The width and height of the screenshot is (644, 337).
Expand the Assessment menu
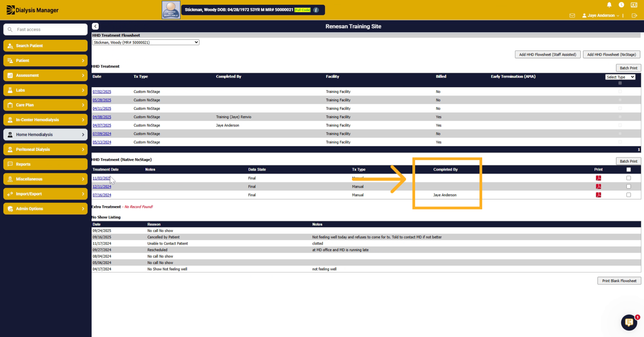tap(45, 75)
